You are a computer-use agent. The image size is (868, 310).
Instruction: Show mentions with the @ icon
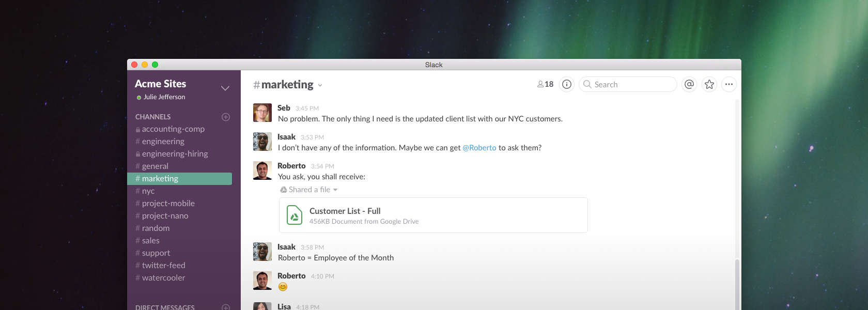[x=689, y=84]
